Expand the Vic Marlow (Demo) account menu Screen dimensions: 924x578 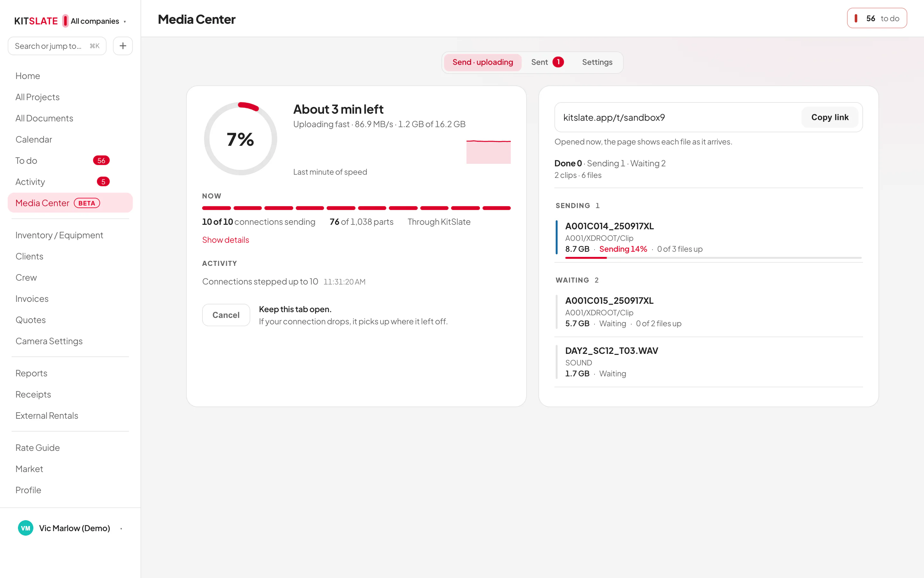point(70,528)
